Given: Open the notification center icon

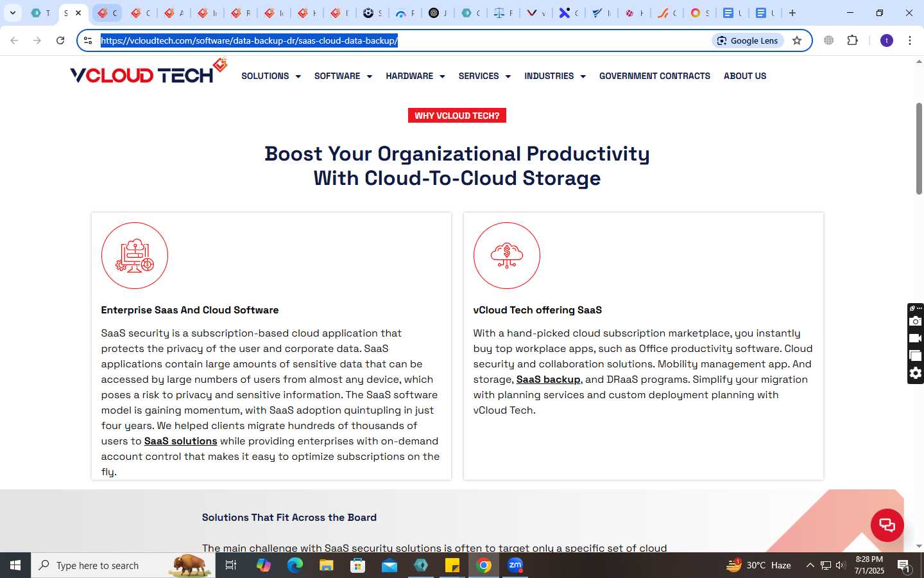Looking at the screenshot, I should (903, 565).
